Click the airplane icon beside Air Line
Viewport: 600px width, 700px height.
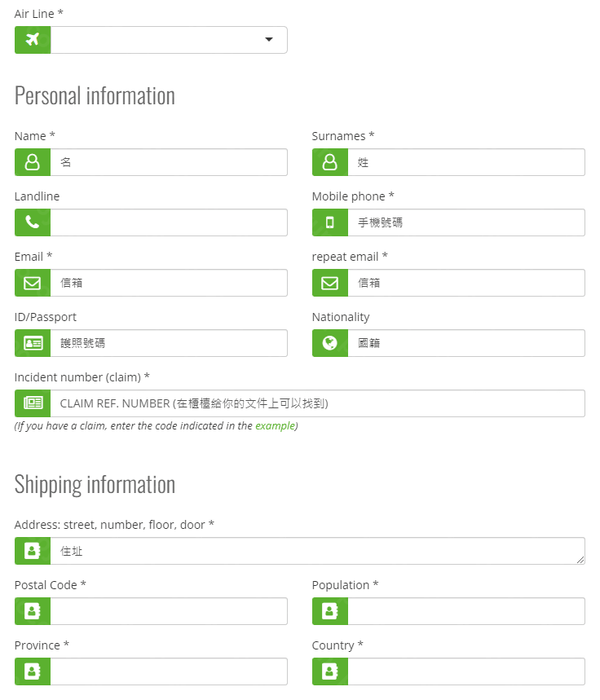[x=31, y=39]
